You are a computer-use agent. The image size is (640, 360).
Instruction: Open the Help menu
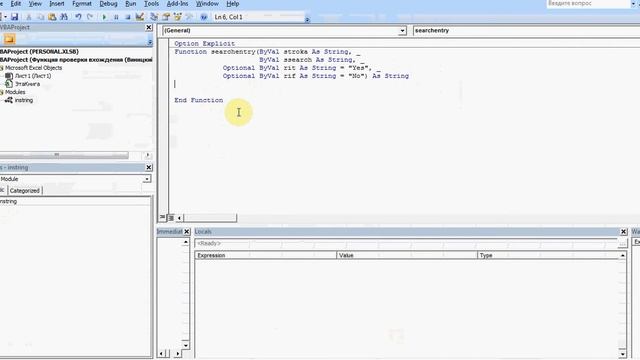pyautogui.click(x=233, y=4)
